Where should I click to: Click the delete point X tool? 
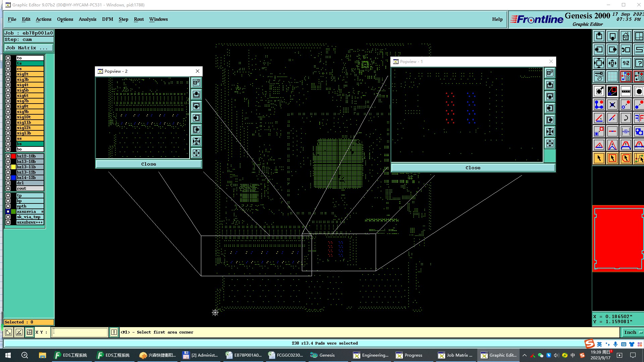[612, 105]
